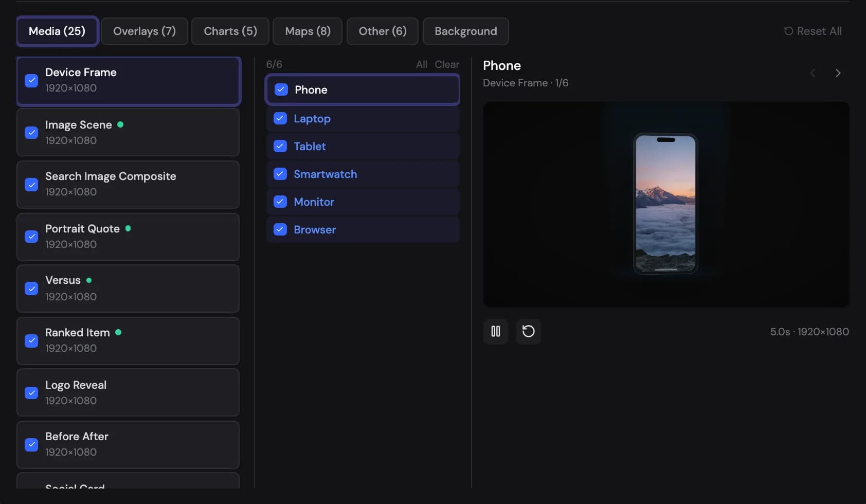Pause the preview playback
The image size is (866, 504).
(x=495, y=331)
